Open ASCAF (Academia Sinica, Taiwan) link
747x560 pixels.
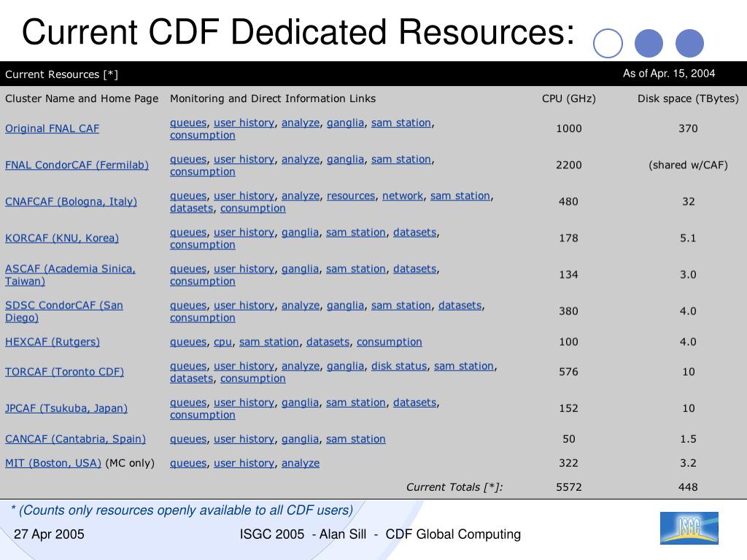(x=70, y=275)
